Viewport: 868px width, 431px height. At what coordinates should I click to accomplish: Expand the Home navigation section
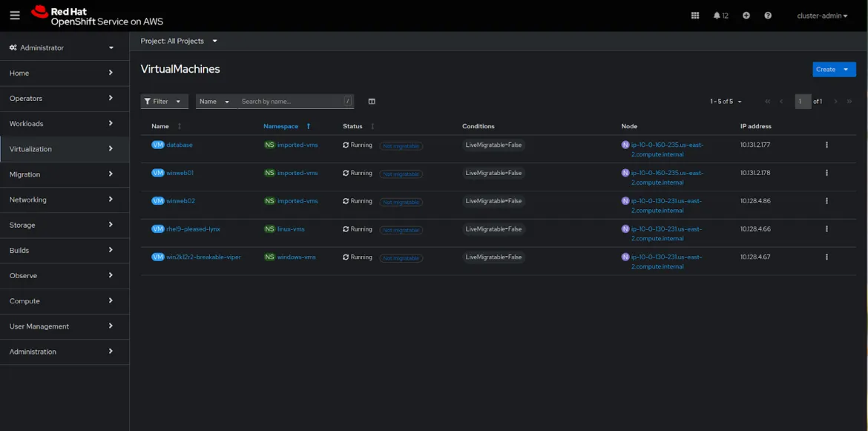[65, 73]
